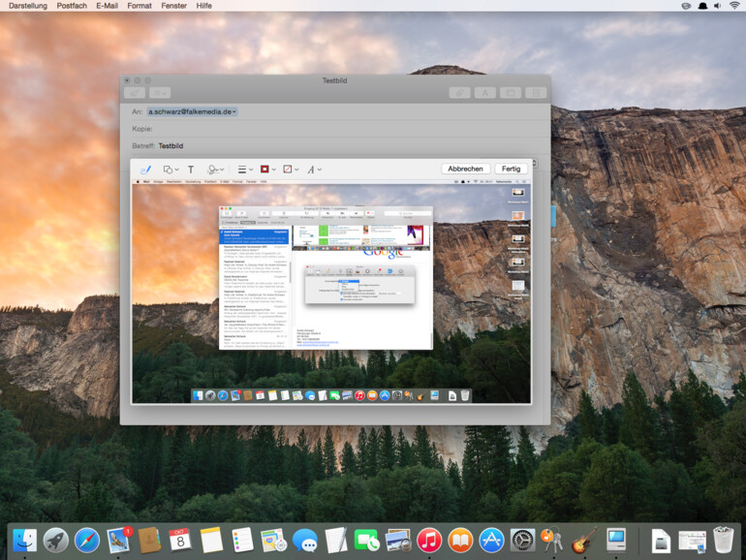The width and height of the screenshot is (746, 560).
Task: Open Safari from the Dock
Action: pos(87,540)
